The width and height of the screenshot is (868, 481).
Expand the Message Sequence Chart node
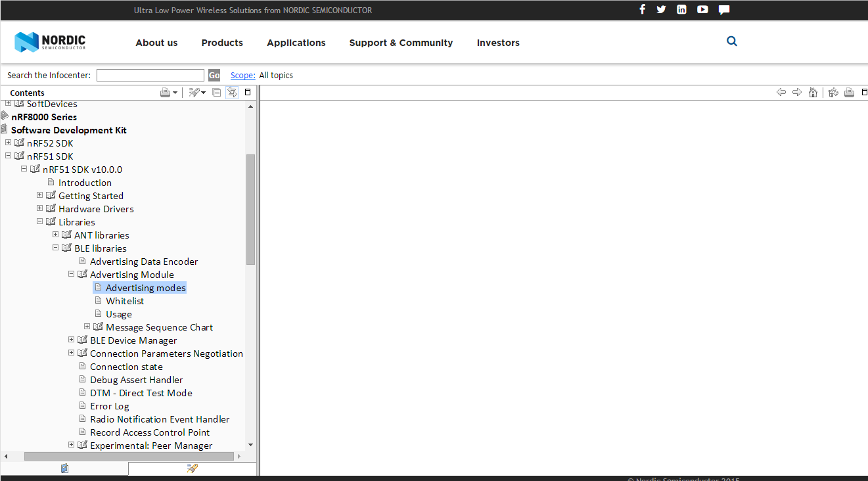tap(87, 327)
